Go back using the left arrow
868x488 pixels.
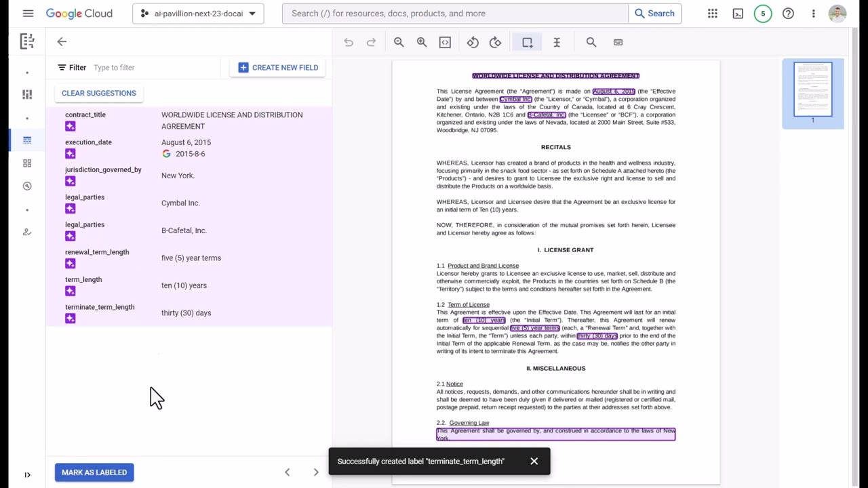(62, 42)
